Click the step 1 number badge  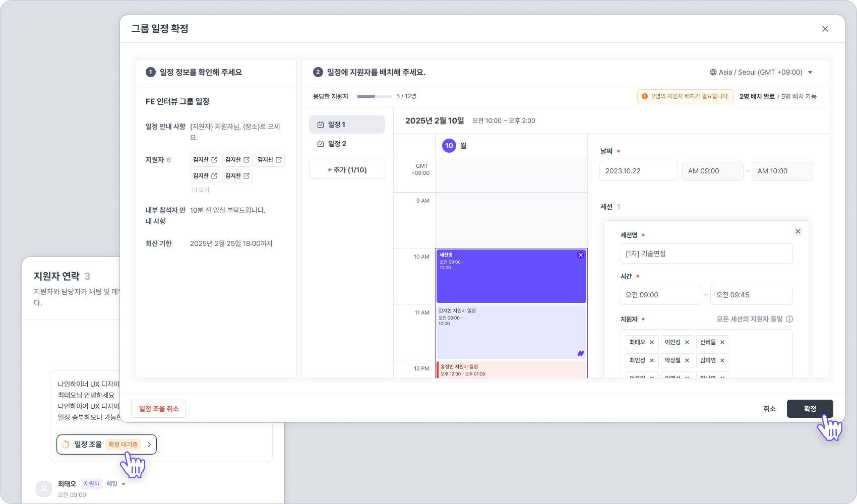pyautogui.click(x=150, y=72)
